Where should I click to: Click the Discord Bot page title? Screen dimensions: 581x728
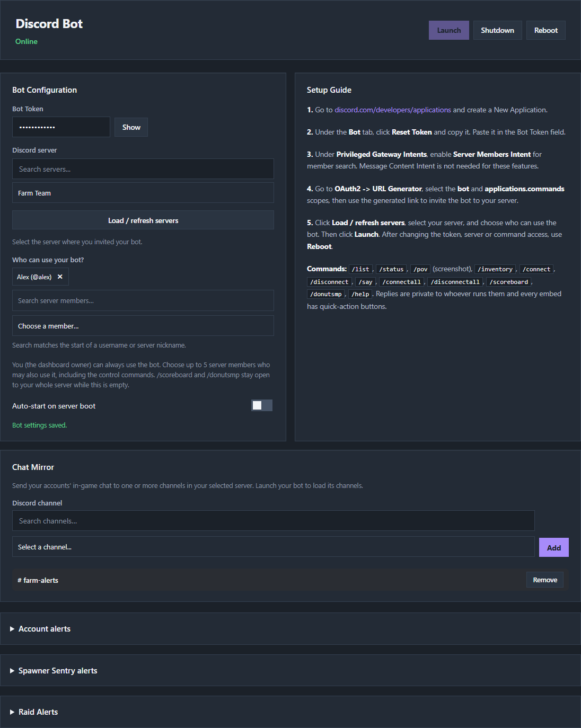tap(49, 24)
